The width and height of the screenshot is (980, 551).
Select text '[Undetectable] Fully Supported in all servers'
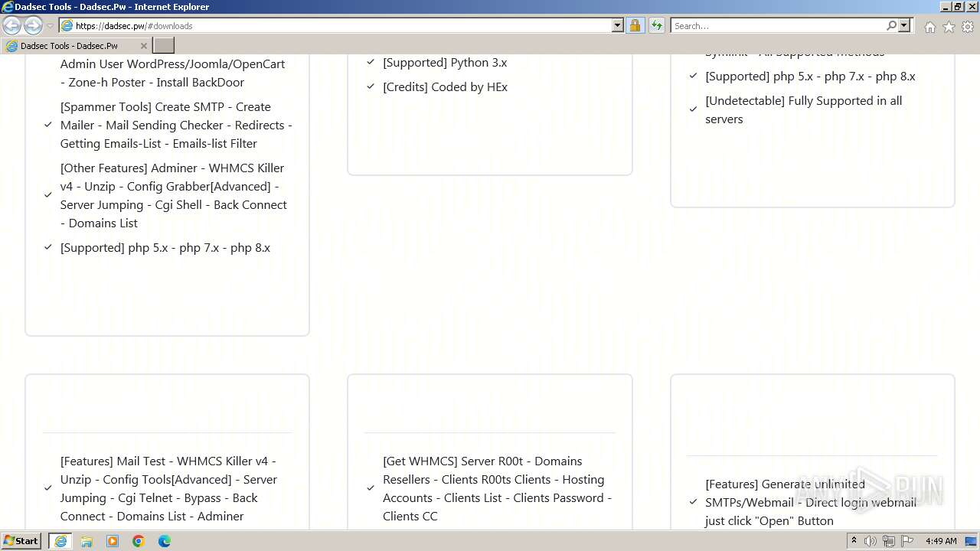pyautogui.click(x=804, y=110)
